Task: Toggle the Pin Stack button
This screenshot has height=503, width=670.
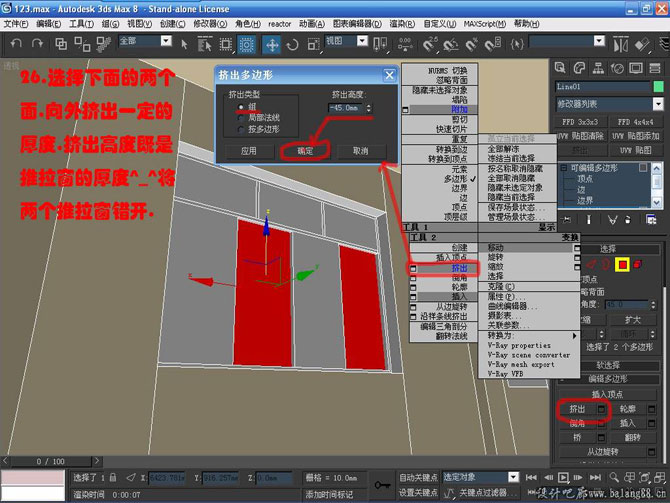Action: click(567, 220)
